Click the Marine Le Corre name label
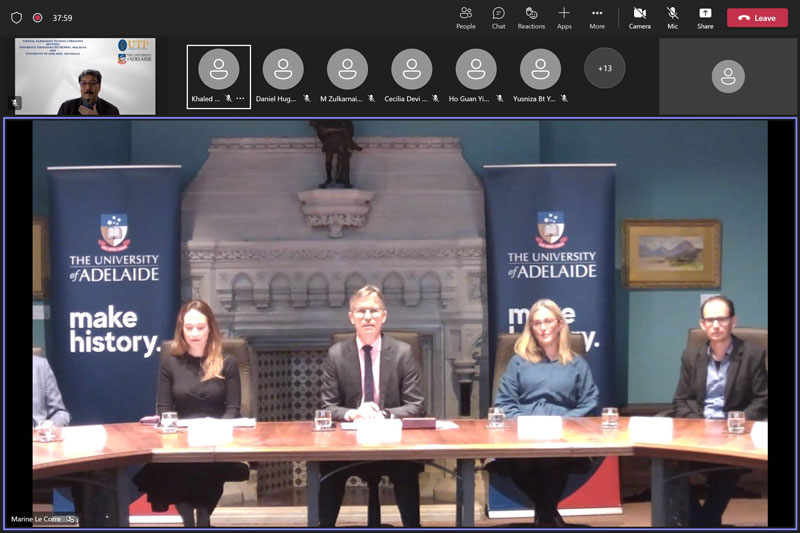Image resolution: width=800 pixels, height=533 pixels. pyautogui.click(x=36, y=519)
